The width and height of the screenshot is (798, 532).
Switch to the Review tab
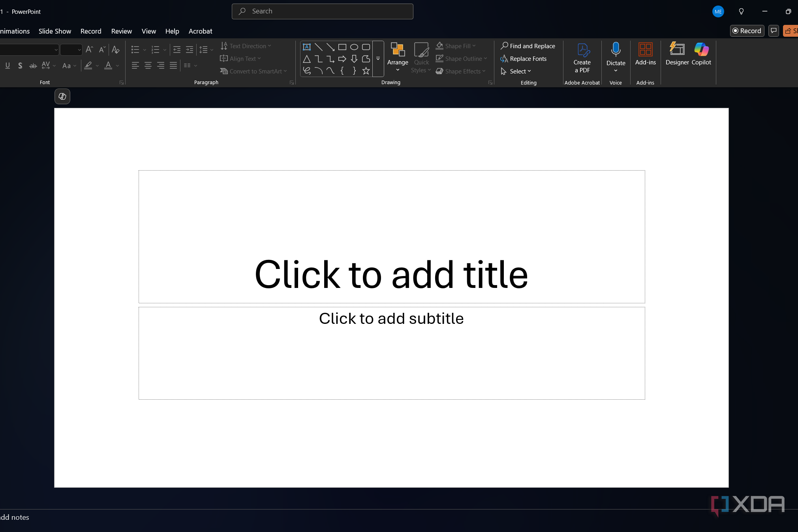(x=122, y=31)
